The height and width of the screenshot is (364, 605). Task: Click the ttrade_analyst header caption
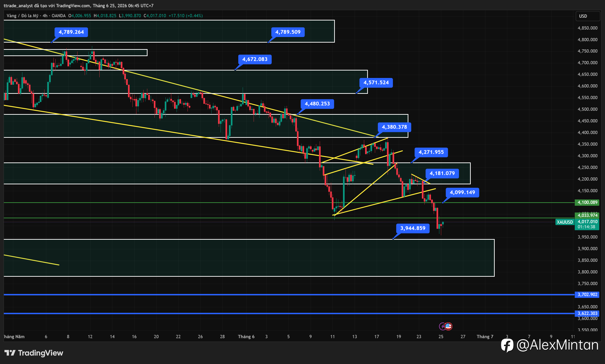(78, 5)
